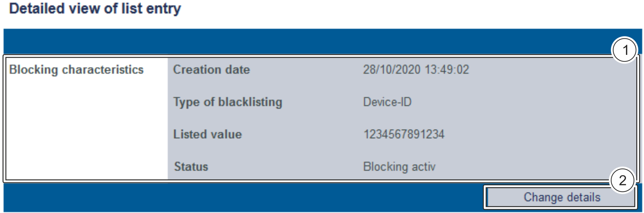Click the circled number 2 callout marker
The width and height of the screenshot is (644, 213).
[x=622, y=180]
